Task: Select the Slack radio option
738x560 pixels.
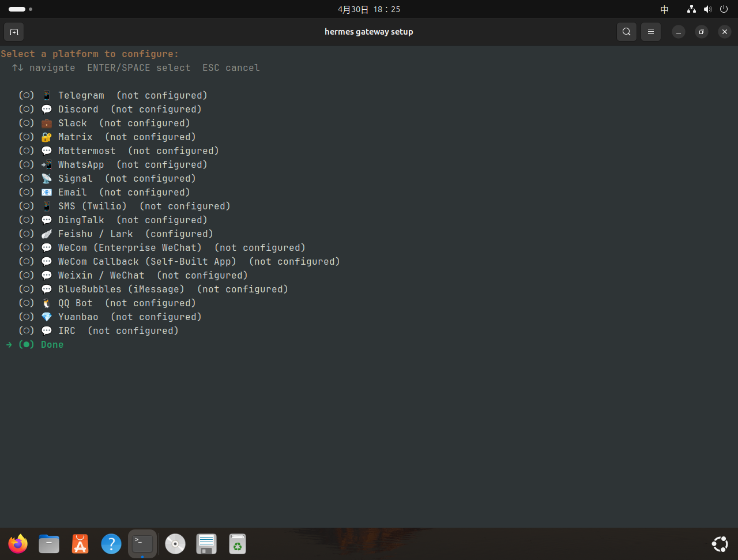Action: [27, 123]
